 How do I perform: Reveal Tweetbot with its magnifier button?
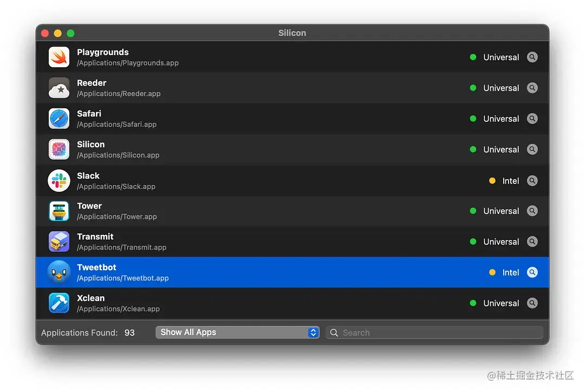[x=532, y=272]
